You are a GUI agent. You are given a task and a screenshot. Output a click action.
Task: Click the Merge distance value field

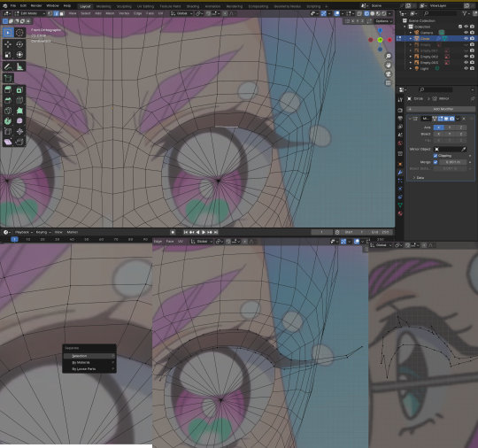452,162
